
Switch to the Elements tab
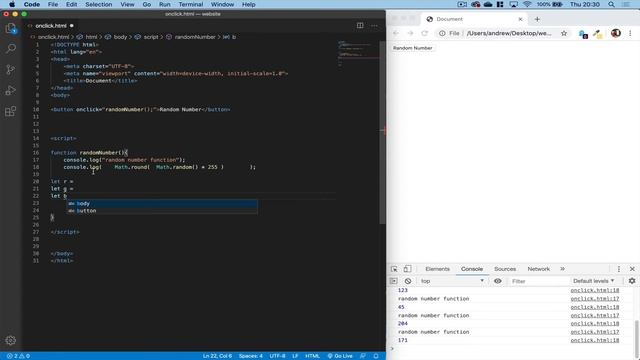(437, 269)
